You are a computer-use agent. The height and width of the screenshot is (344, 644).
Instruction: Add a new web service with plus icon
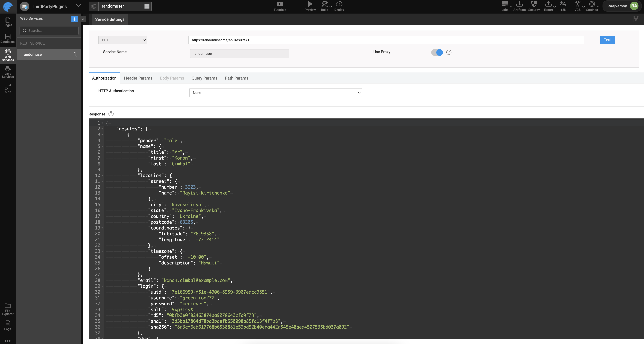pyautogui.click(x=74, y=19)
